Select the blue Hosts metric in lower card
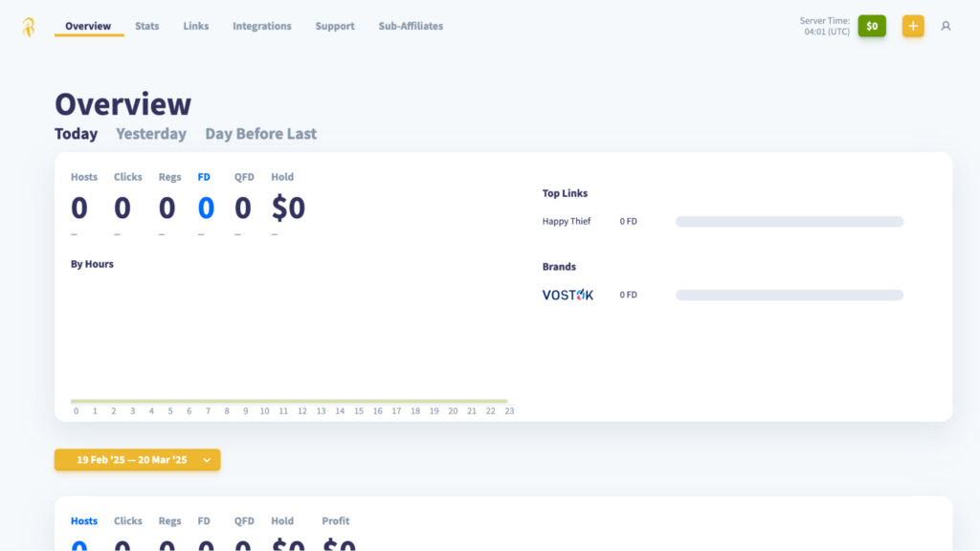980x551 pixels. [84, 521]
